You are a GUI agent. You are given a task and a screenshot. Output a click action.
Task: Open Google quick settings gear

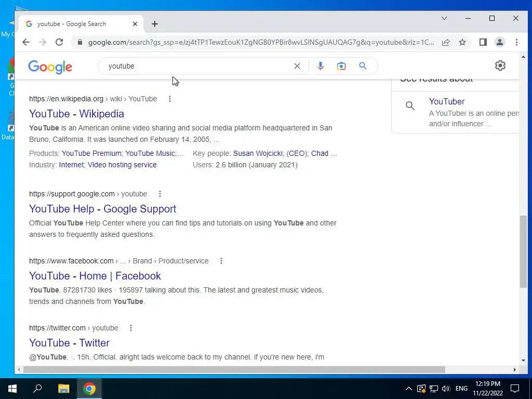tap(500, 65)
